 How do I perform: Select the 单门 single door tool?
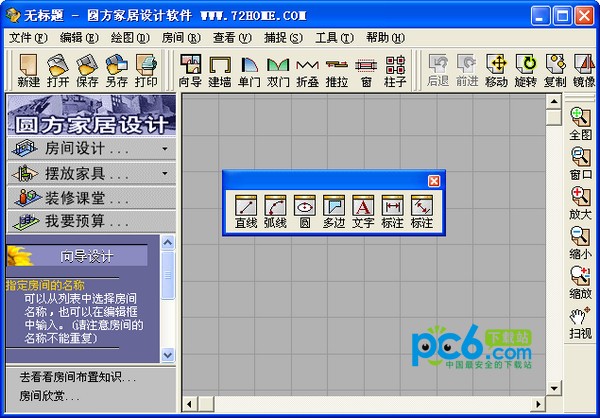(249, 70)
